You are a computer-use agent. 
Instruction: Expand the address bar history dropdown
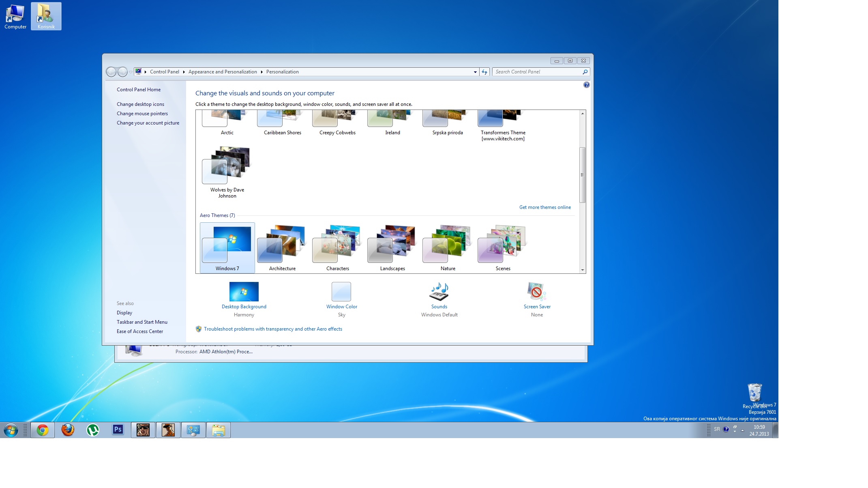tap(475, 72)
